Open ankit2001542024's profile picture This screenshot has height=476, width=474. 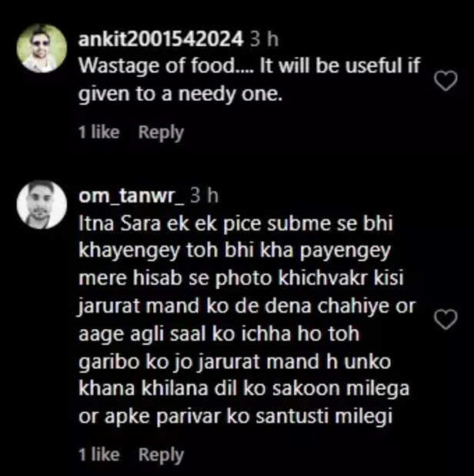coord(42,49)
